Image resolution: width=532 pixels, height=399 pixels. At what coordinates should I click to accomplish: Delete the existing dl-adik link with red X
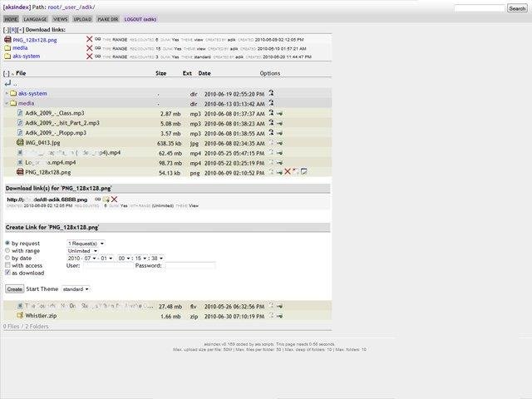pyautogui.click(x=115, y=199)
